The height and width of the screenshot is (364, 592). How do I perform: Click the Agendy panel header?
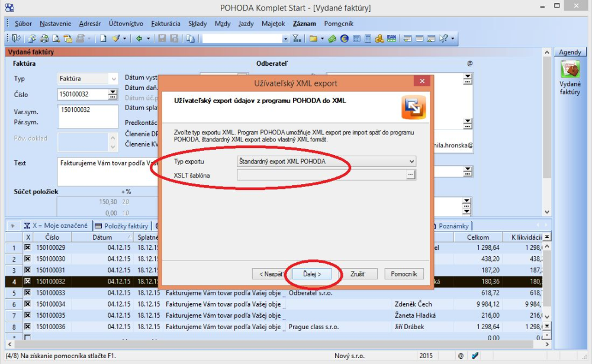pyautogui.click(x=570, y=52)
